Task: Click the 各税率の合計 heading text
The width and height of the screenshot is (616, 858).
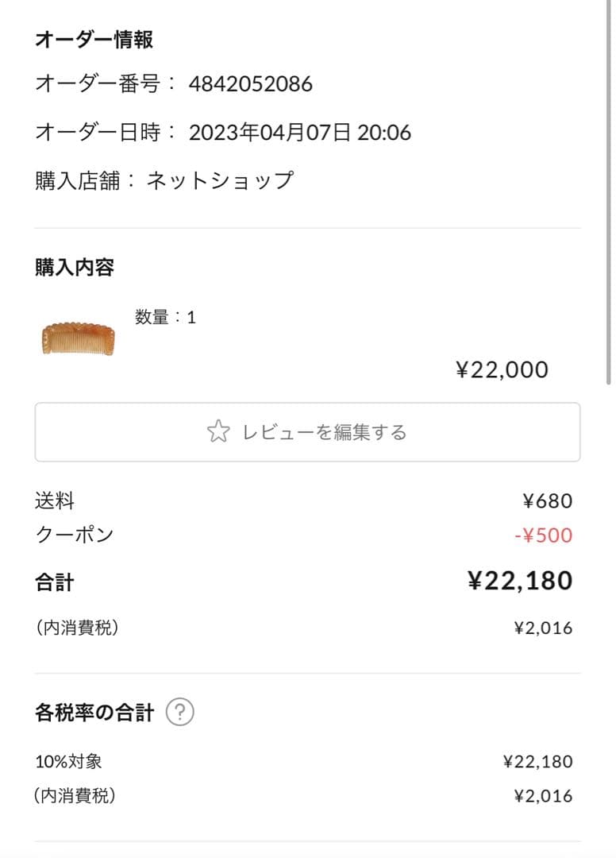Action: click(94, 712)
